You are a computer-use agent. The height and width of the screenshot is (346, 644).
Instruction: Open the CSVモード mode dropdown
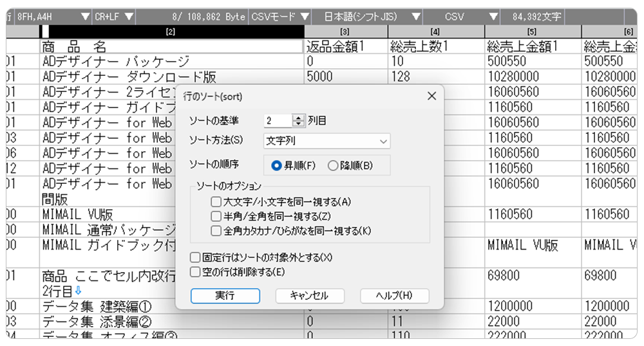click(279, 17)
